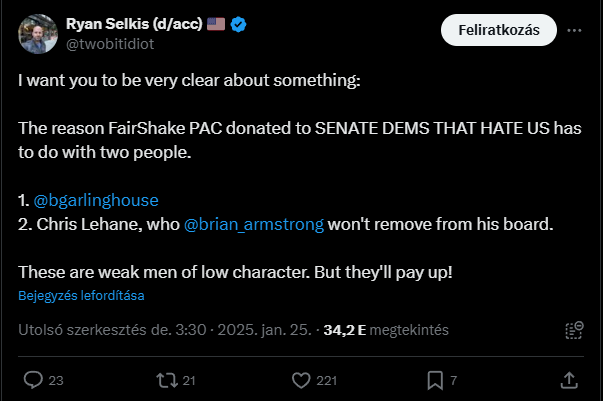Click the Ryan Selkis (d/acc) display name
Image resolution: width=603 pixels, height=401 pixels.
tap(133, 24)
